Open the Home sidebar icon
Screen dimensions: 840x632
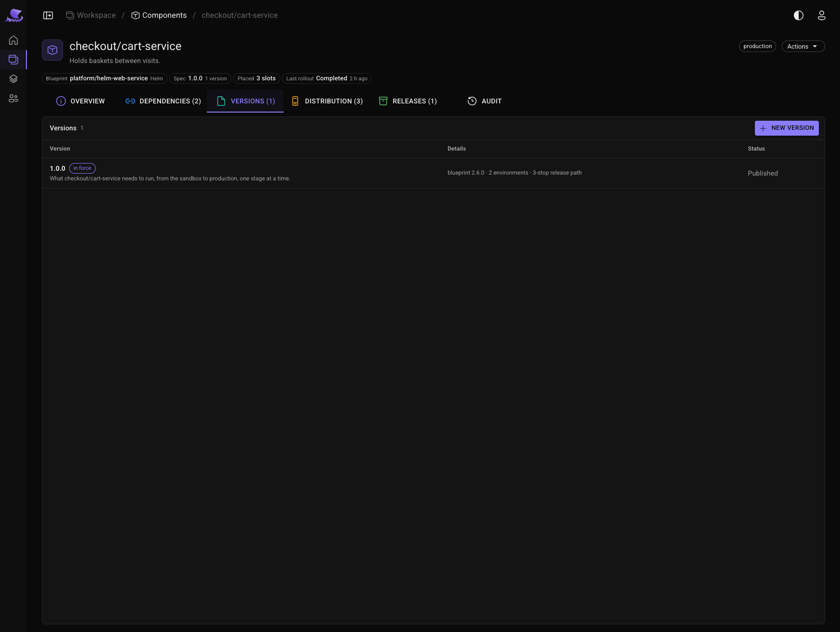13,40
